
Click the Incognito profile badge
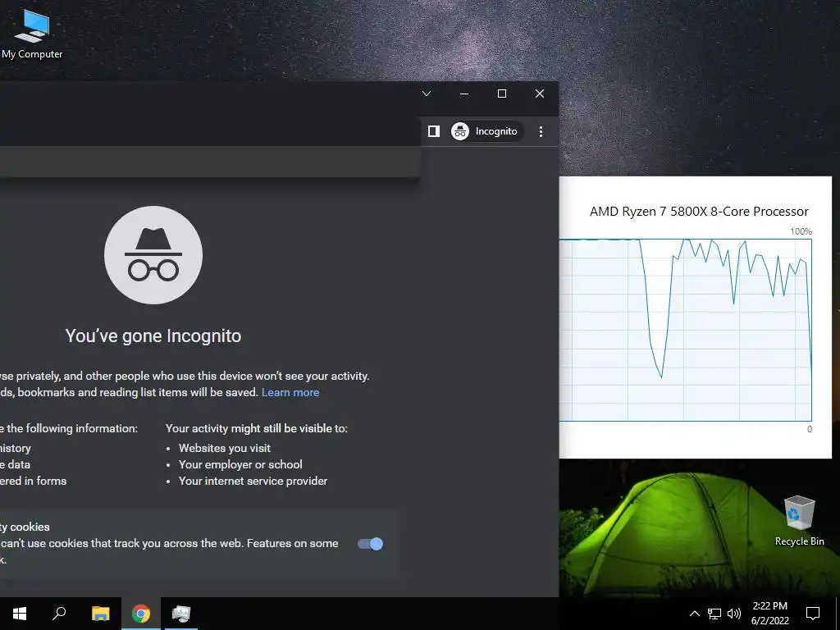pyautogui.click(x=486, y=131)
